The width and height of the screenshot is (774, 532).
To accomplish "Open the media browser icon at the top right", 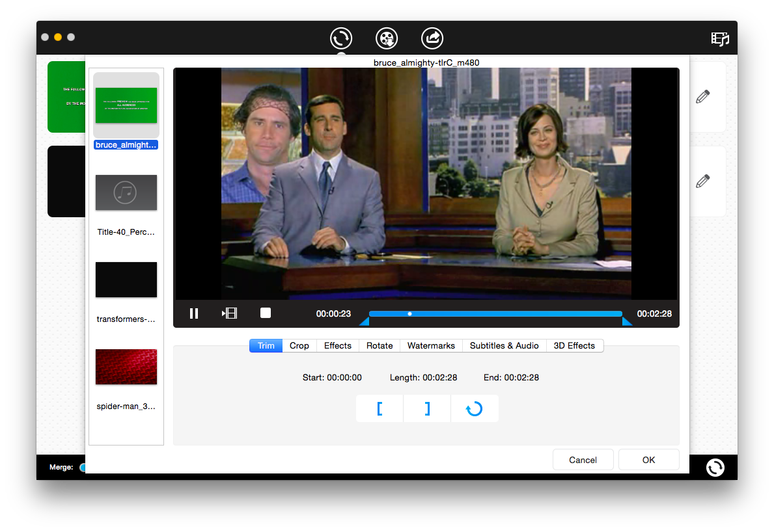I will click(720, 38).
